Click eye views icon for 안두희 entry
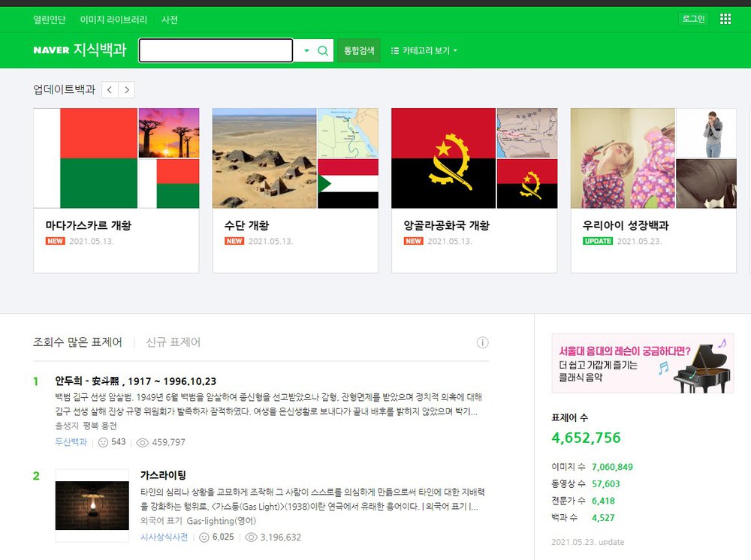The image size is (751, 560). point(142,443)
